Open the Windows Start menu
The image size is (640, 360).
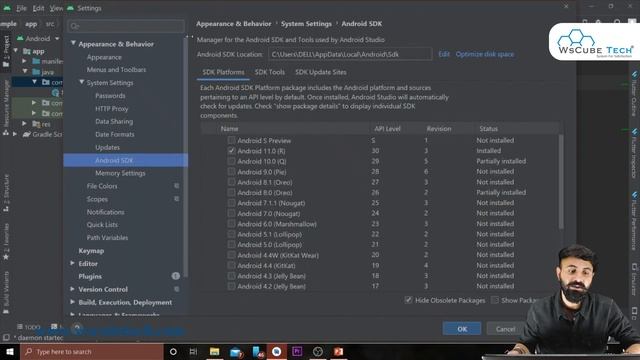pos(10,352)
